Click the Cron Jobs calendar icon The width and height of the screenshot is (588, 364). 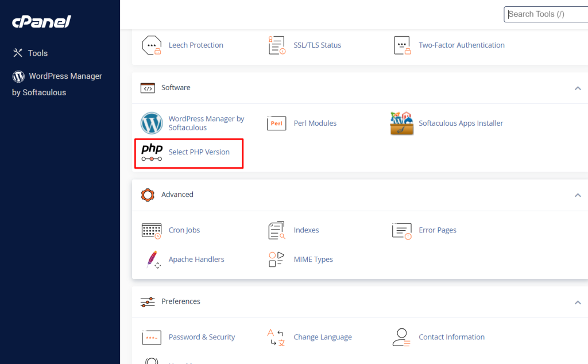(x=152, y=231)
